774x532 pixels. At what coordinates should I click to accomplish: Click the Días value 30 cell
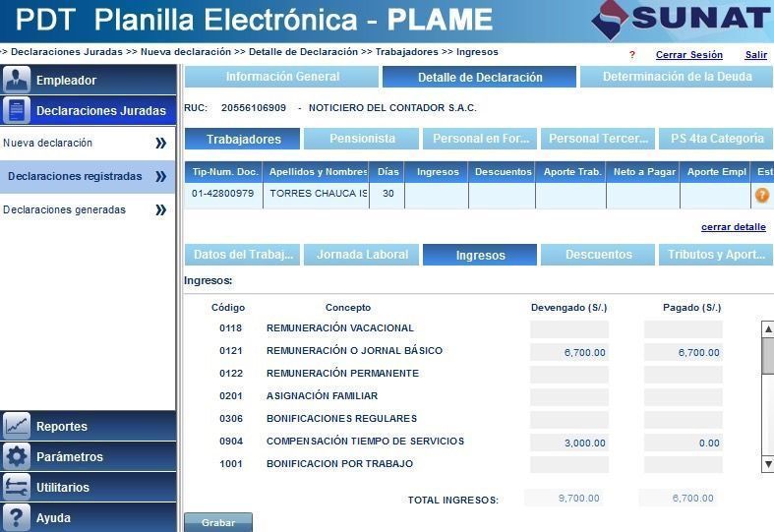387,196
